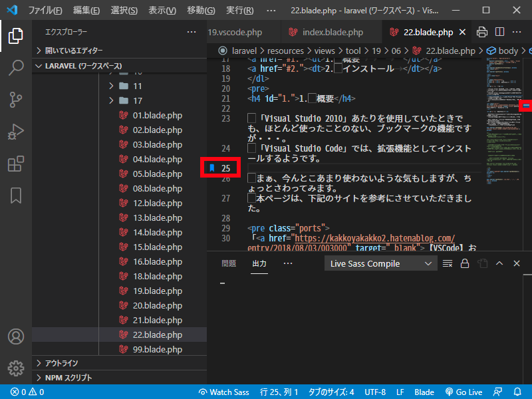This screenshot has height=399, width=532.
Task: Clear the output panel
Action: (x=448, y=263)
